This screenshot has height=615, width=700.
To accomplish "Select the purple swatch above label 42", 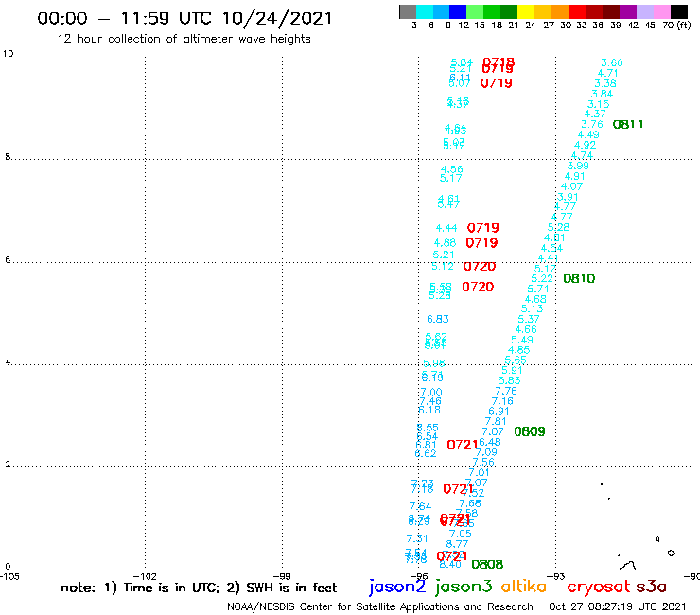I will [x=628, y=11].
